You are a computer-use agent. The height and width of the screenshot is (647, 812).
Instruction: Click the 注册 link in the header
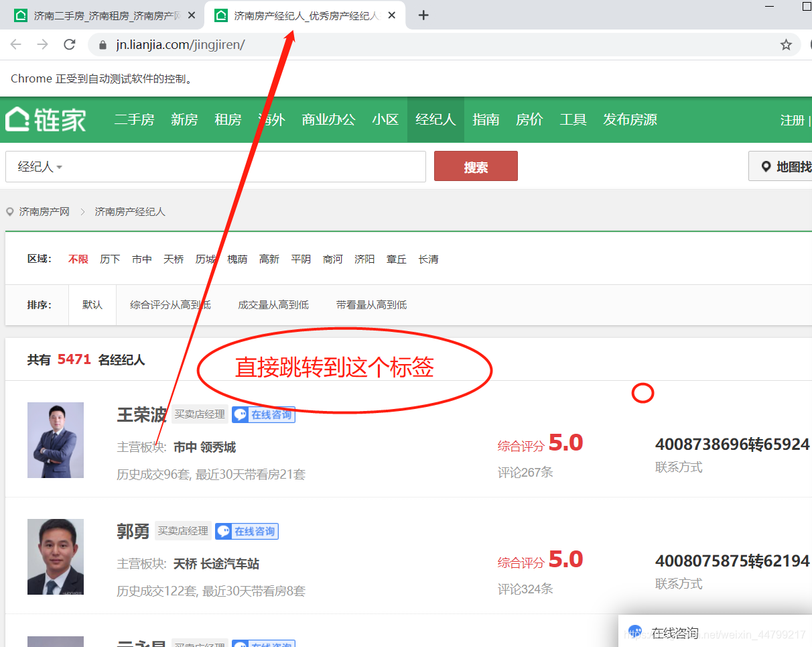click(792, 120)
